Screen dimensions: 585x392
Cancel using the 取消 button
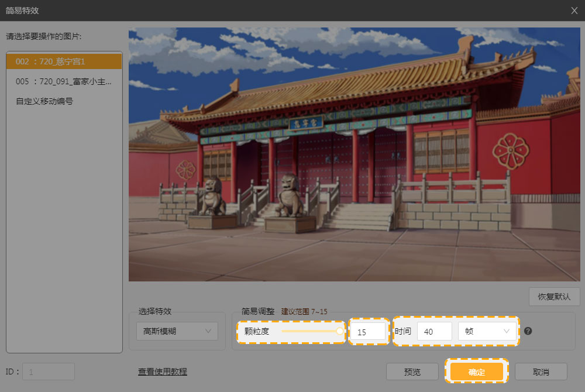click(x=541, y=372)
